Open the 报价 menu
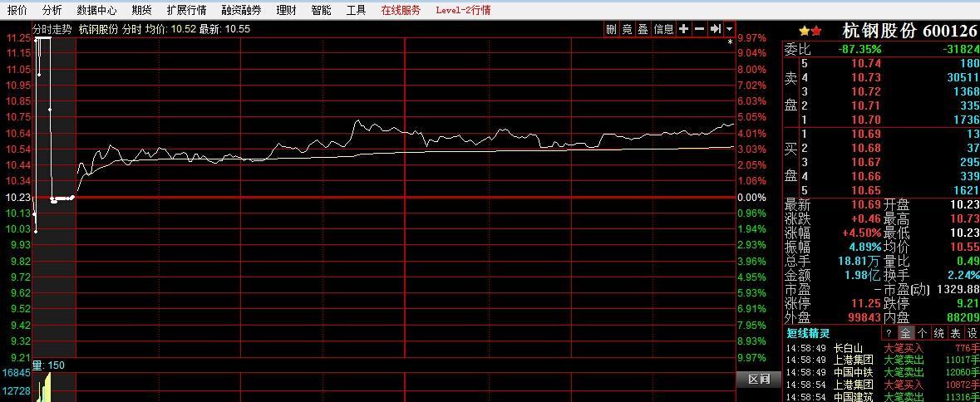980x402 pixels. coord(17,10)
